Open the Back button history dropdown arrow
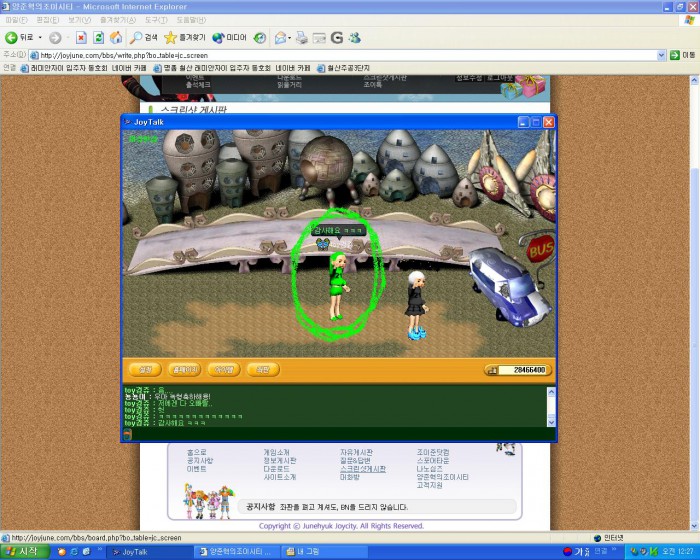700x560 pixels. 39,37
